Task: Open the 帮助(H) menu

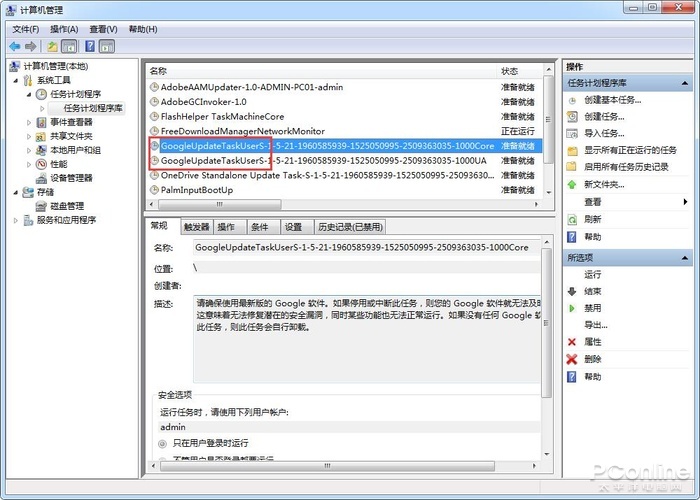Action: click(143, 29)
